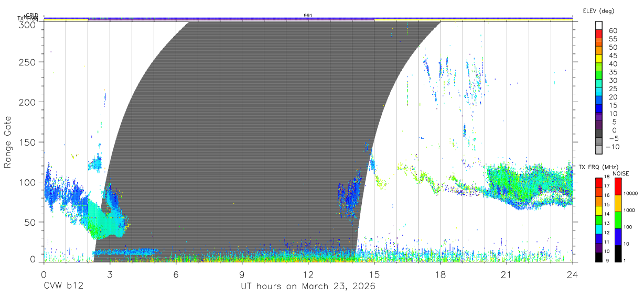Viewport: 644px width, 297px height.
Task: Pick the cyan TX FRQ segment between 12 and 13
Action: coord(599,228)
